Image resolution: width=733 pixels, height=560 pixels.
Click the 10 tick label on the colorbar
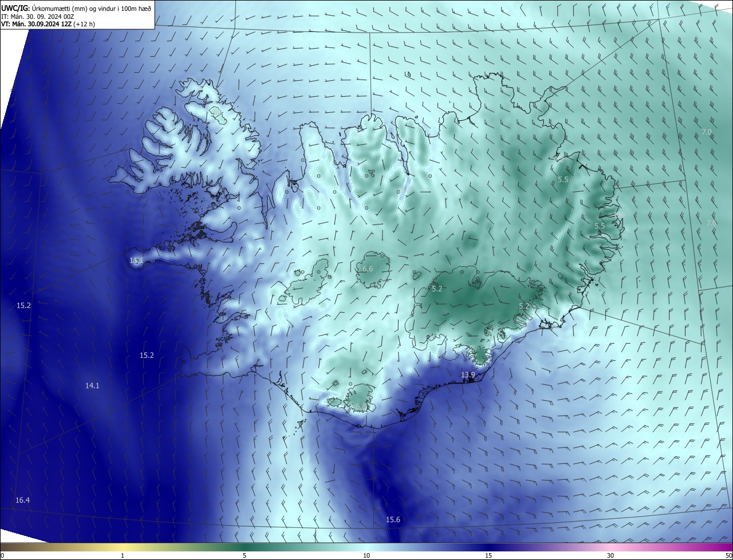tap(366, 555)
